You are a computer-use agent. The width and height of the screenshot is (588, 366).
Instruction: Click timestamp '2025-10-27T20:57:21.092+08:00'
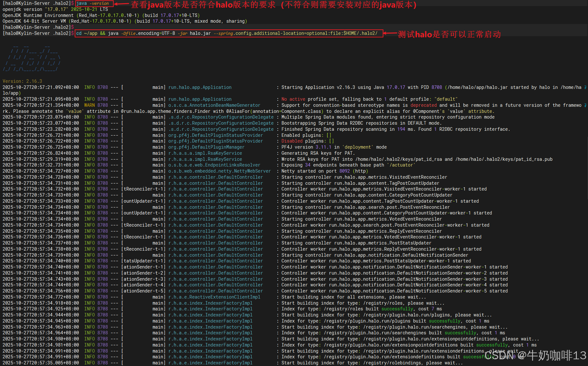click(41, 87)
